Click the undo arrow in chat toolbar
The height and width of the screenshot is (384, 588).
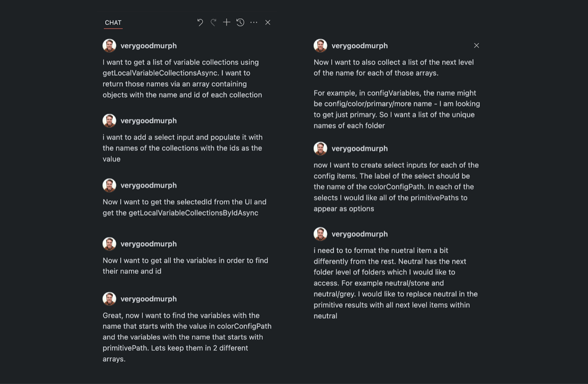pos(200,23)
